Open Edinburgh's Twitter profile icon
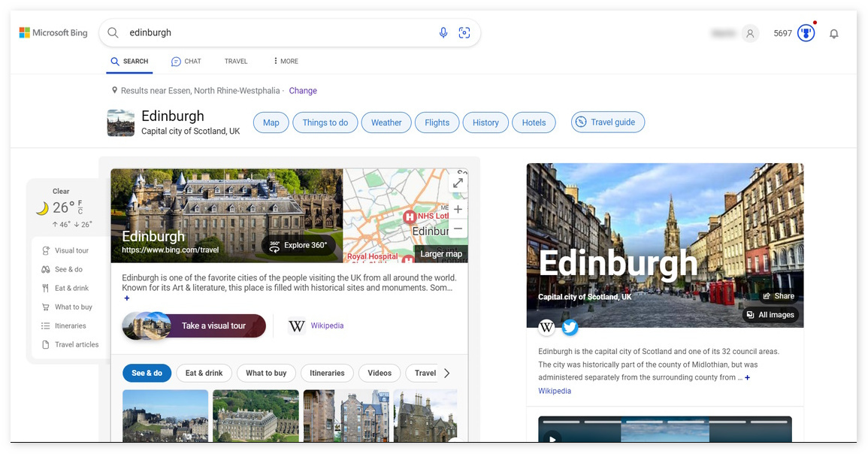Image resolution: width=868 pixels, height=454 pixels. pyautogui.click(x=570, y=328)
